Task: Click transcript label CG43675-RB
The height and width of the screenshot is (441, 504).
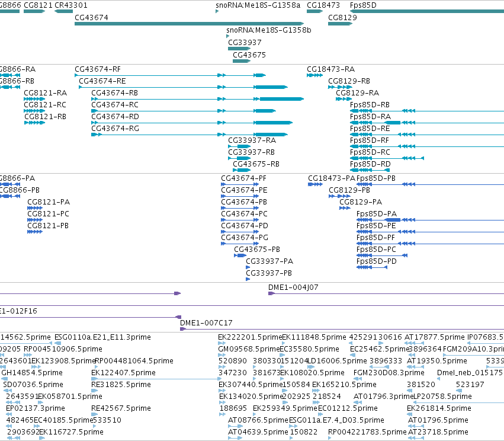Action: (x=256, y=164)
